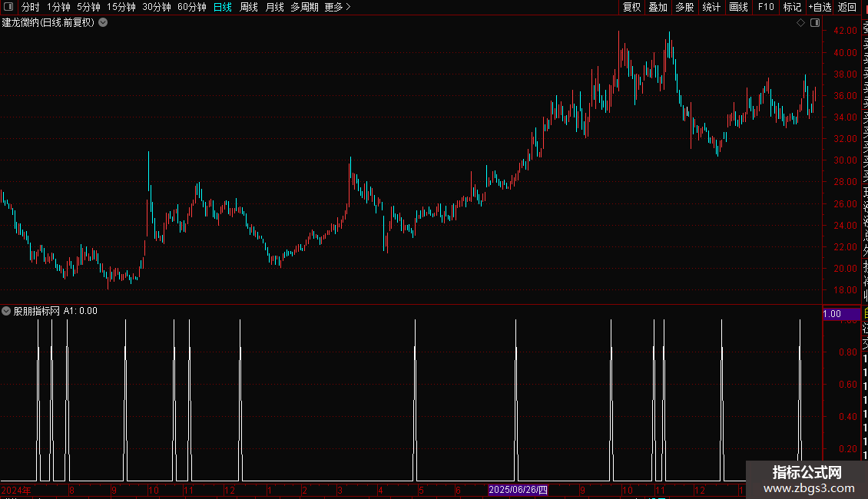This screenshot has width=868, height=499.
Task: Add stock with +自选 button
Action: tap(820, 7)
